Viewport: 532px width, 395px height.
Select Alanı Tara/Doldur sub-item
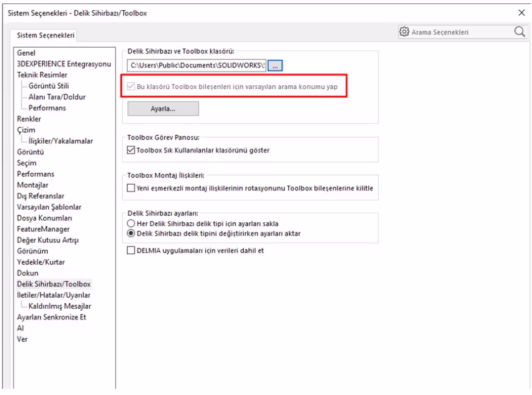pos(57,97)
